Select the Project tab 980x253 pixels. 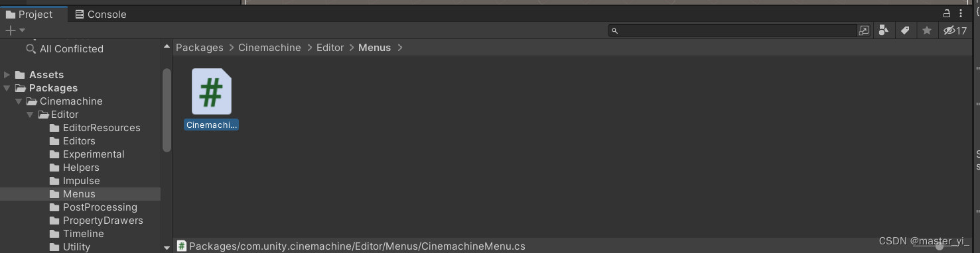click(x=29, y=14)
